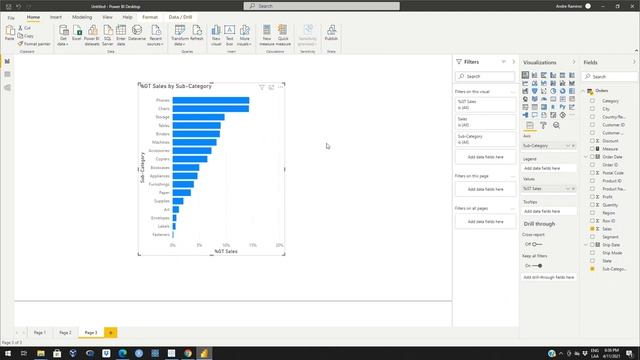
Task: Click the Publish ribbon icon
Action: point(331,33)
